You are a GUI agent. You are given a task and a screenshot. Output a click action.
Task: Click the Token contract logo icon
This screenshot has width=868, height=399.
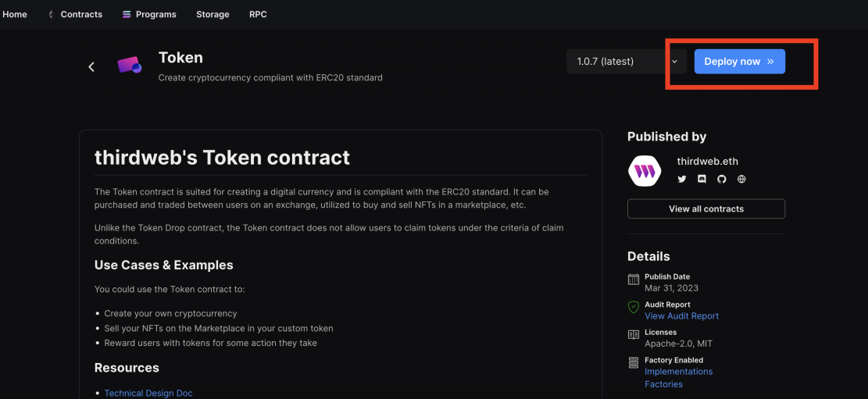(130, 66)
